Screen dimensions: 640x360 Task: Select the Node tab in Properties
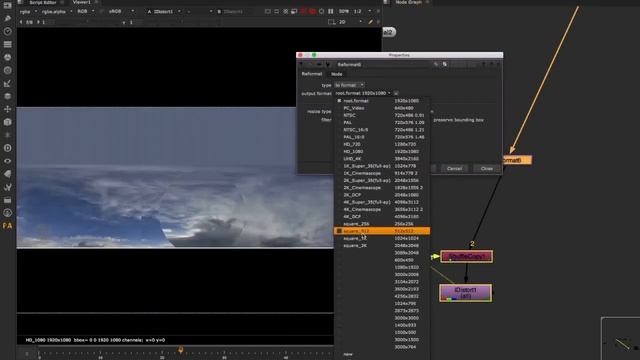point(337,74)
